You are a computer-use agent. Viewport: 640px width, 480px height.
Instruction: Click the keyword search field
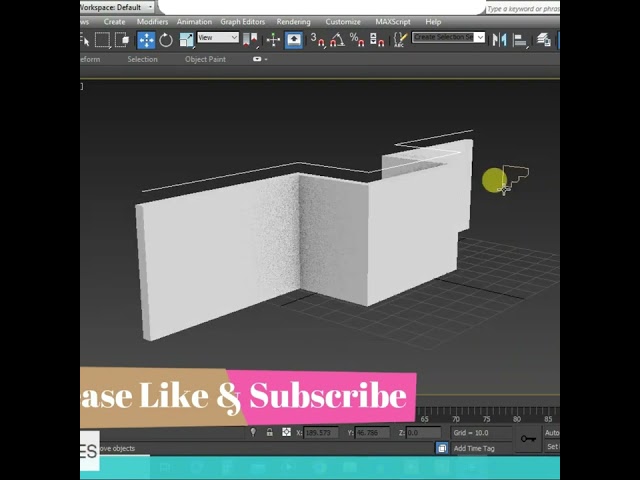pos(522,9)
